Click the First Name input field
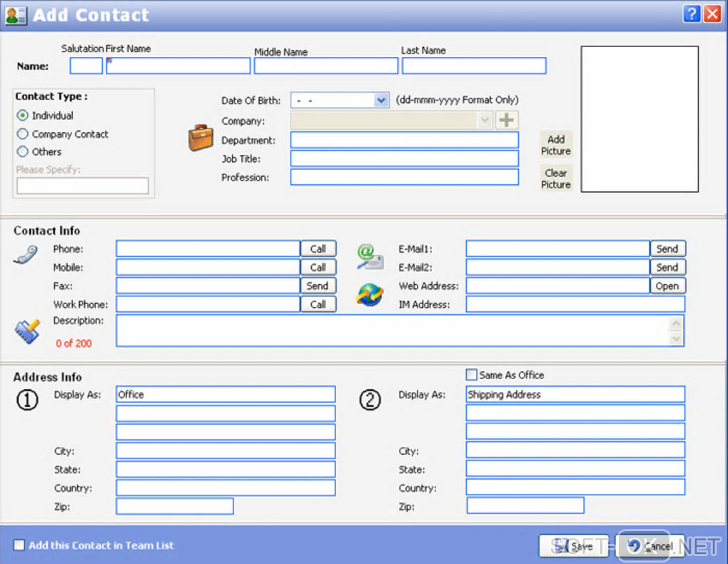The height and width of the screenshot is (564, 728). click(x=178, y=66)
